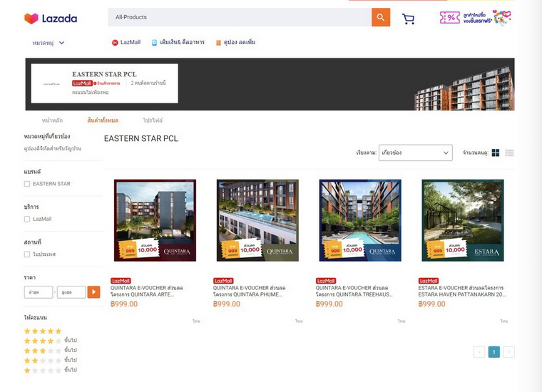Go to next page arrow
This screenshot has width=542, height=392.
tap(508, 352)
